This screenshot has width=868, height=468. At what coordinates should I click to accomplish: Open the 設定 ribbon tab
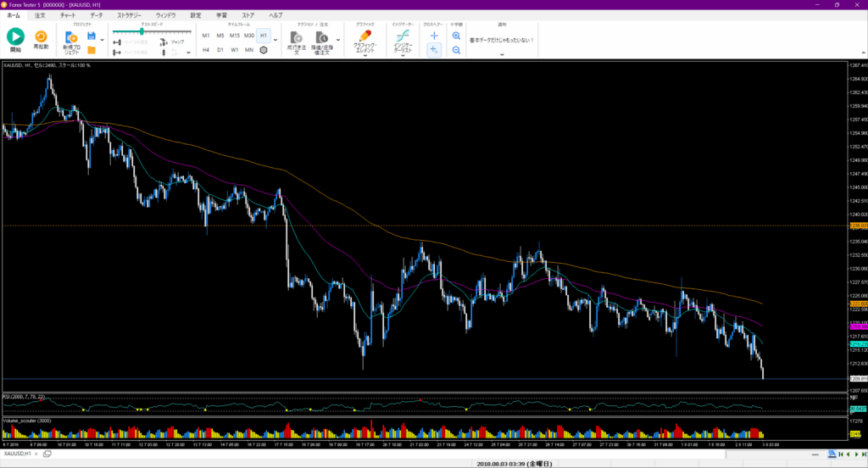(x=196, y=15)
